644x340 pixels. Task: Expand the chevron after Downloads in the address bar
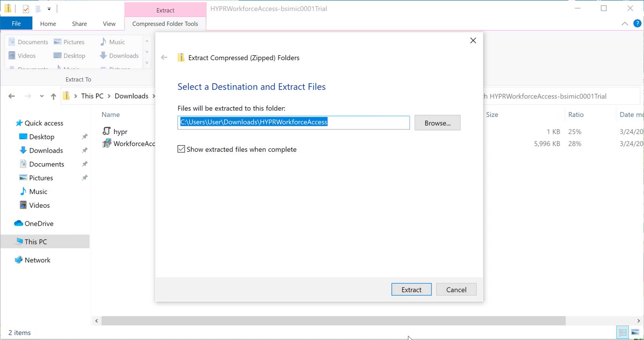pyautogui.click(x=153, y=96)
